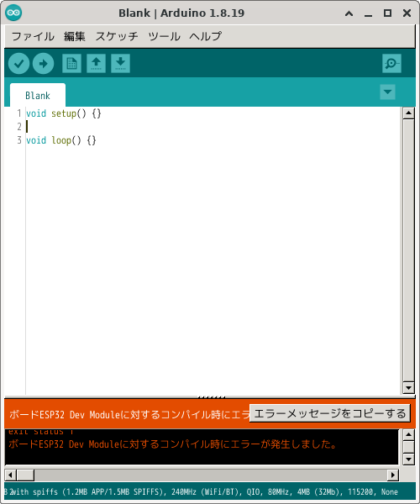Create a new sketch with the New icon
Viewport: 420px width, 504px height.
tap(71, 63)
